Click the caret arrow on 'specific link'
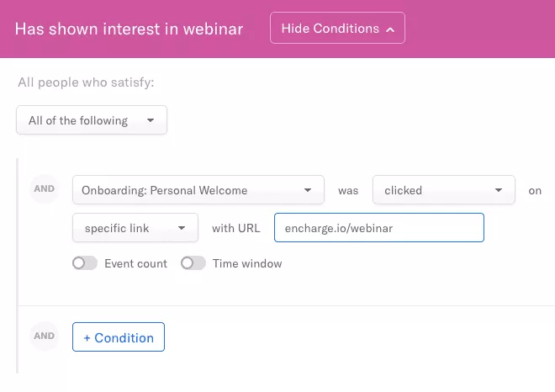 (x=182, y=228)
